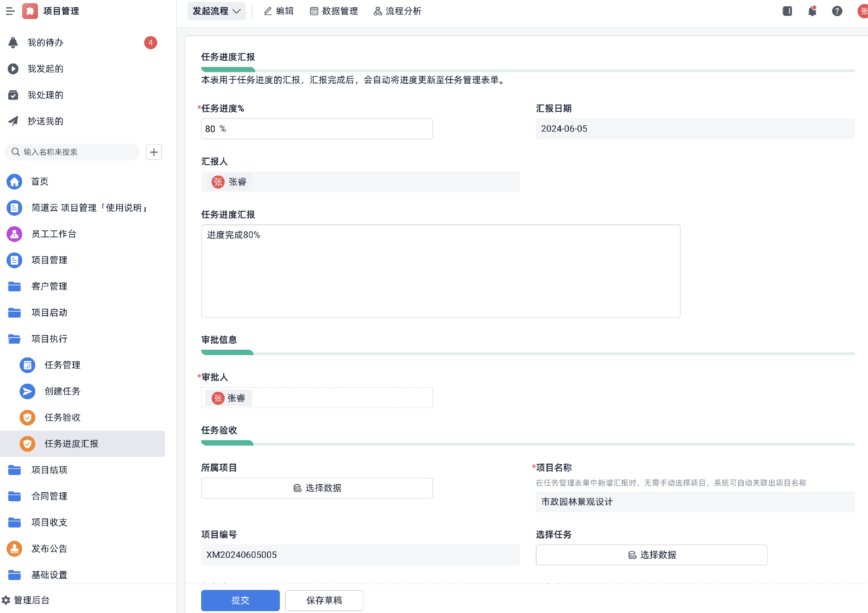Viewport: 868px width, 613px height.
Task: Click the panel icon in top bar
Action: point(787,11)
